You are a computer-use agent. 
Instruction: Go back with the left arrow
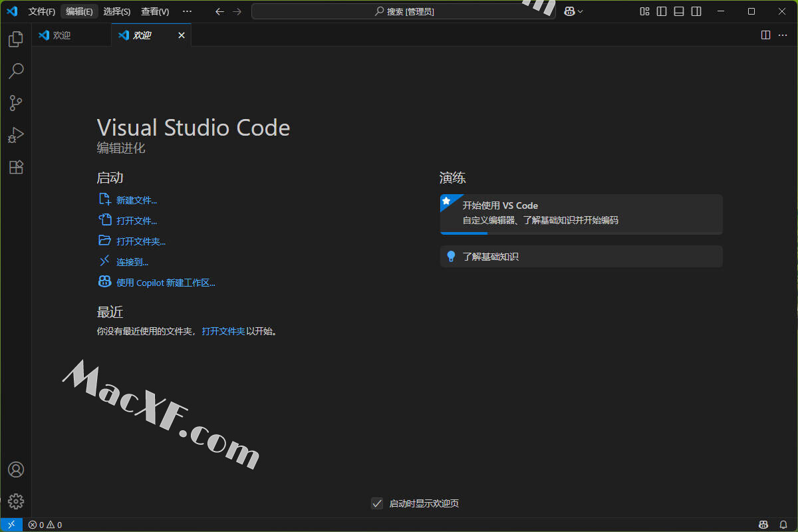tap(220, 11)
